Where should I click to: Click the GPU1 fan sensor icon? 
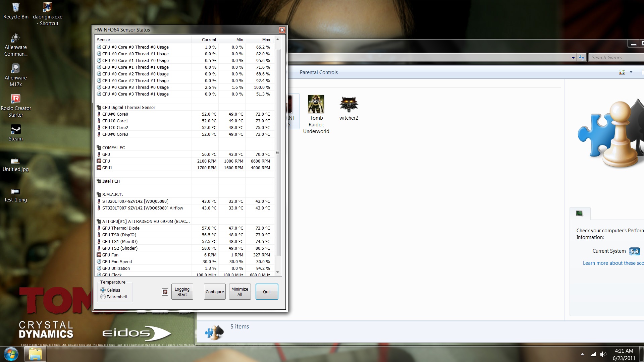99,168
